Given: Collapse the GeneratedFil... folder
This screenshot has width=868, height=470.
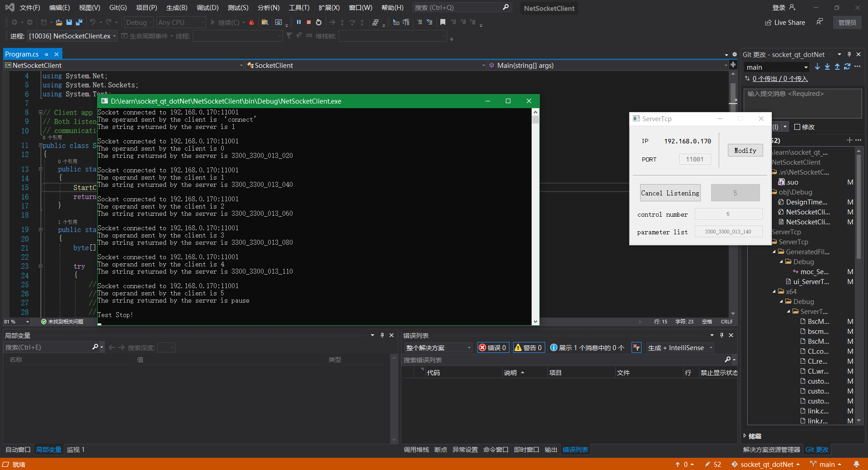Looking at the screenshot, I should 774,252.
